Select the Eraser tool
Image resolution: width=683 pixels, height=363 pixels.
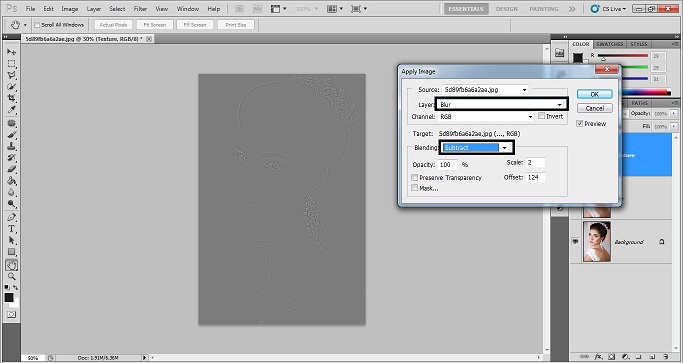[11, 169]
